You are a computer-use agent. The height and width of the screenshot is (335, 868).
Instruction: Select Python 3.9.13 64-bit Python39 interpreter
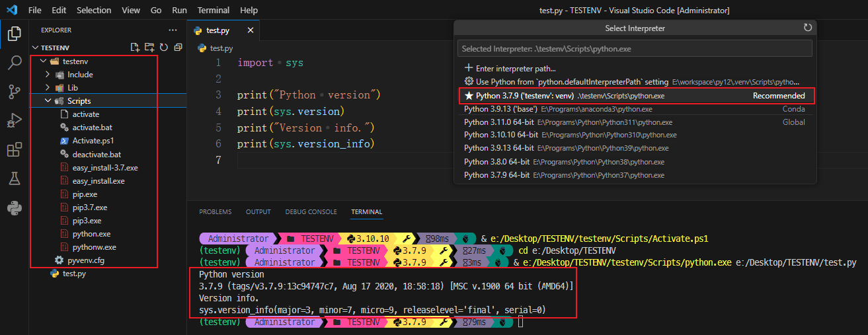[x=635, y=148]
